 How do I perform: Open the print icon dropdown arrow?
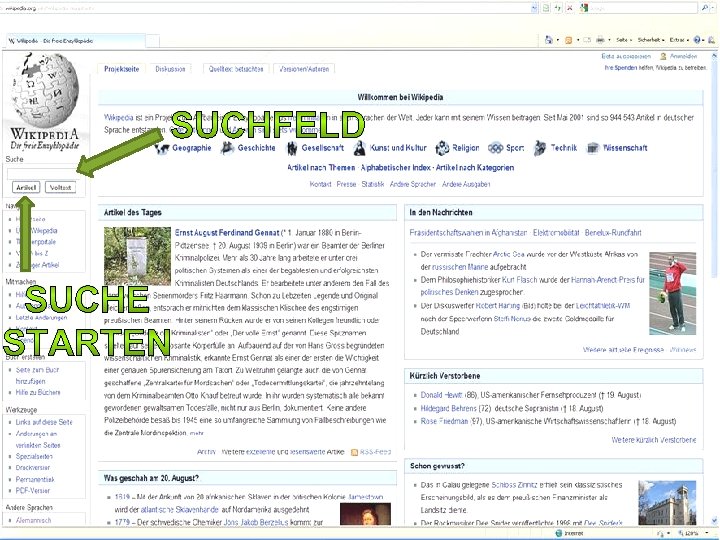609,40
